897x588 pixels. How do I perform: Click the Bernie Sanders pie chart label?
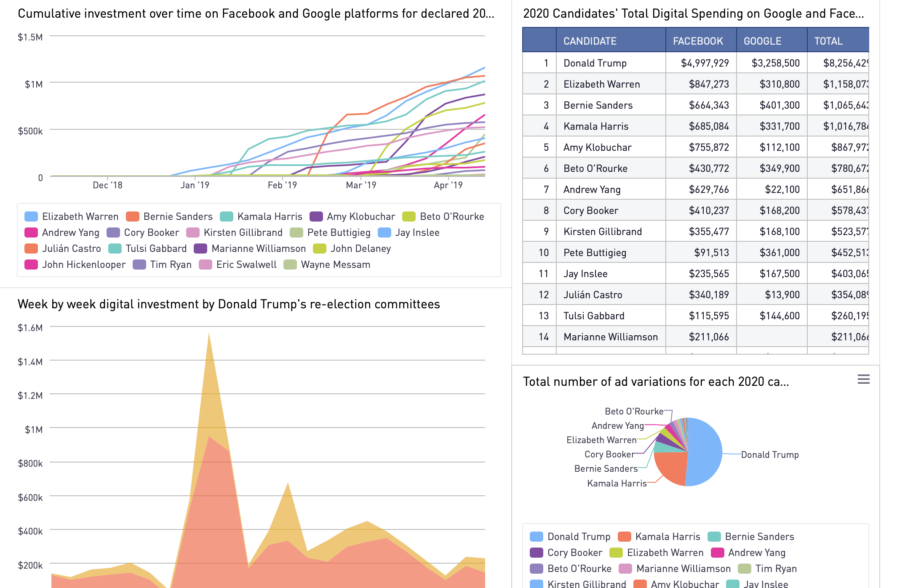[x=606, y=469]
